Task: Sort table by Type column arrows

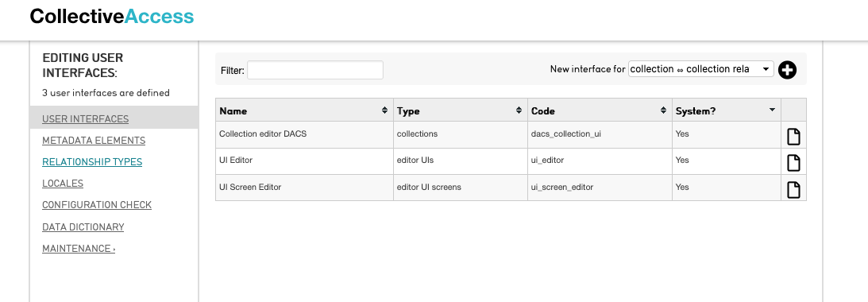Action: coord(519,110)
